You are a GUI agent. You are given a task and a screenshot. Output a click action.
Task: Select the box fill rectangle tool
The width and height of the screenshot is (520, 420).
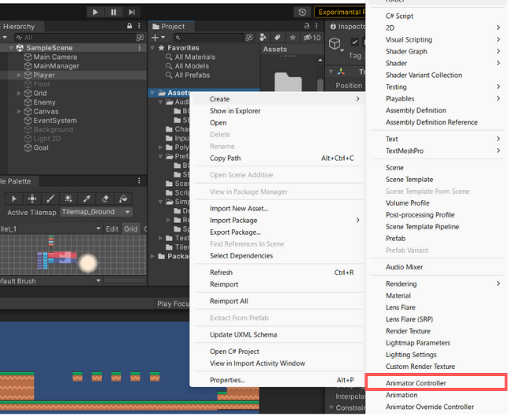69,199
